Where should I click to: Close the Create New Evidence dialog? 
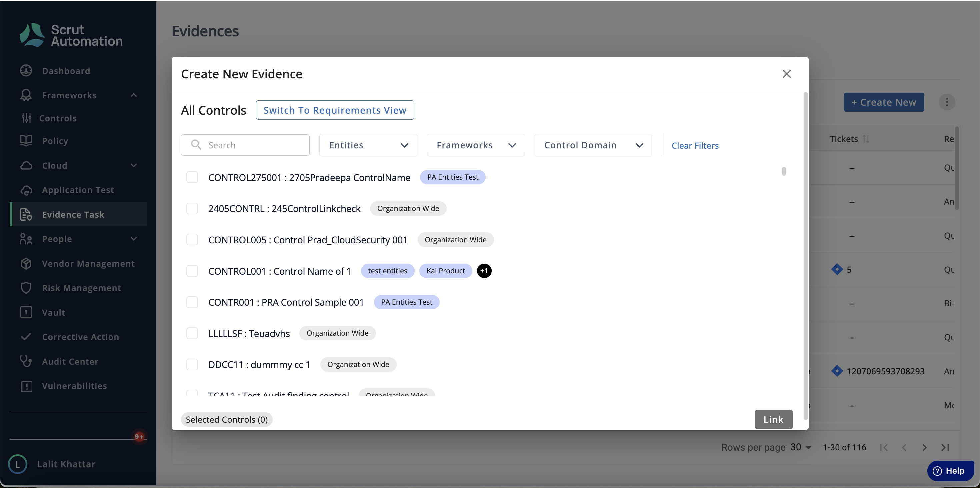(x=787, y=74)
